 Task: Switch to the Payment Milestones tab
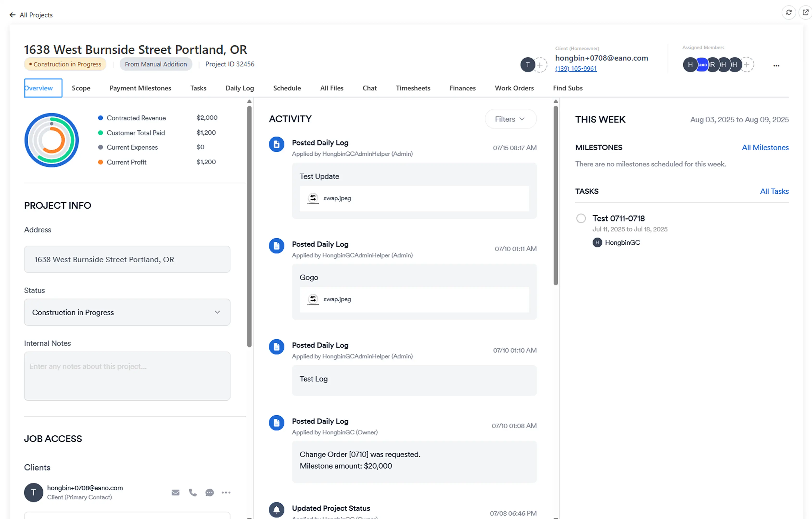[140, 88]
